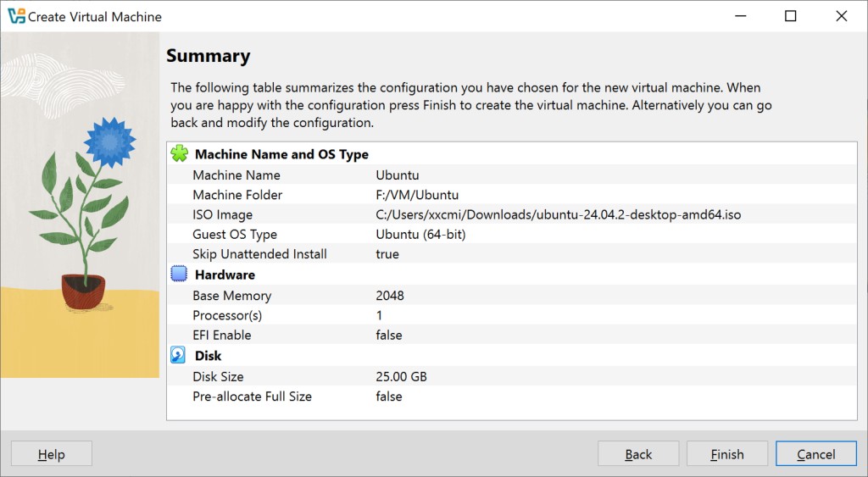Select the Hardware section header
The width and height of the screenshot is (868, 477).
225,275
